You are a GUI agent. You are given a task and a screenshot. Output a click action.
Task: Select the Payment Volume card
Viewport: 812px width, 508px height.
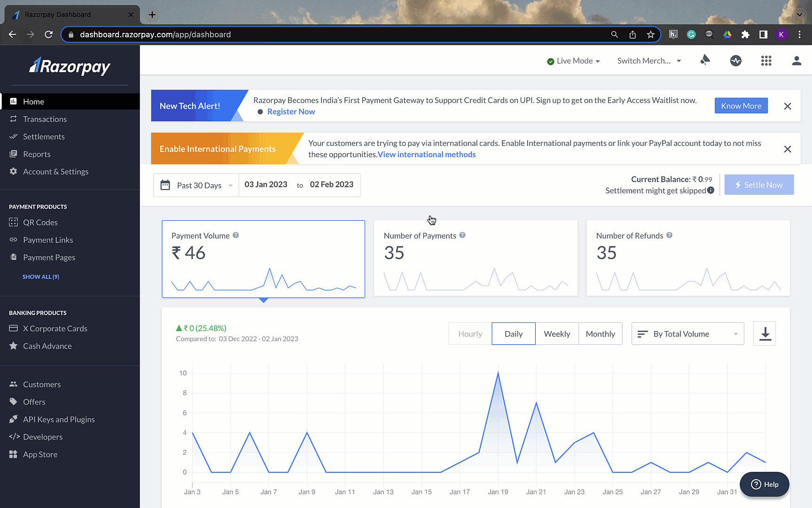pos(264,259)
